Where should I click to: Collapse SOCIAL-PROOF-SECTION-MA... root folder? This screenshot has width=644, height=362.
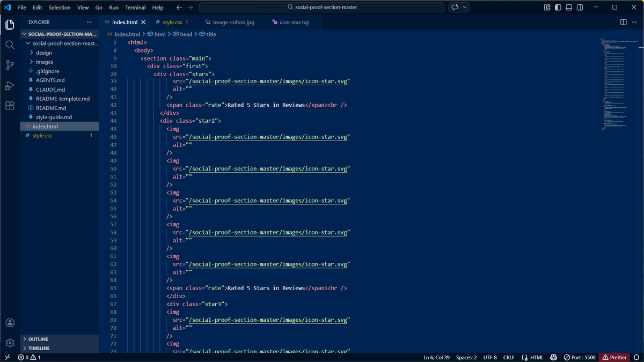pos(60,34)
